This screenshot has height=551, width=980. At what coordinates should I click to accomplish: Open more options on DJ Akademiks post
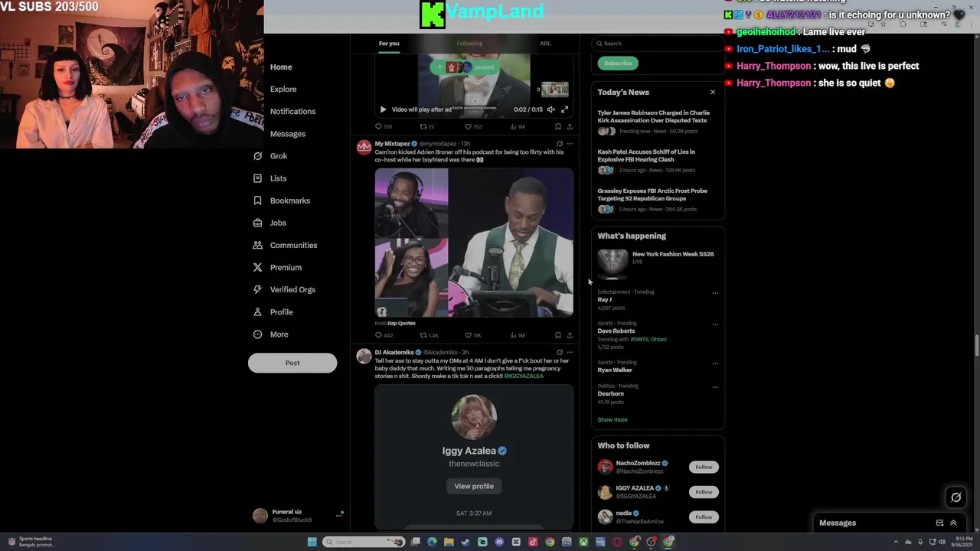[570, 353]
